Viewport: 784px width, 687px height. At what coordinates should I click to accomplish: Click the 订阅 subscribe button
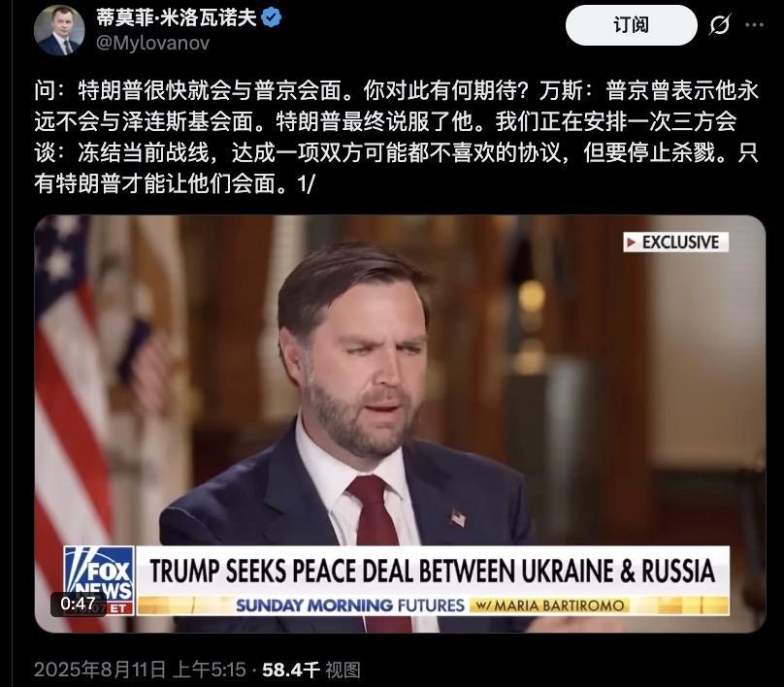pos(631,25)
